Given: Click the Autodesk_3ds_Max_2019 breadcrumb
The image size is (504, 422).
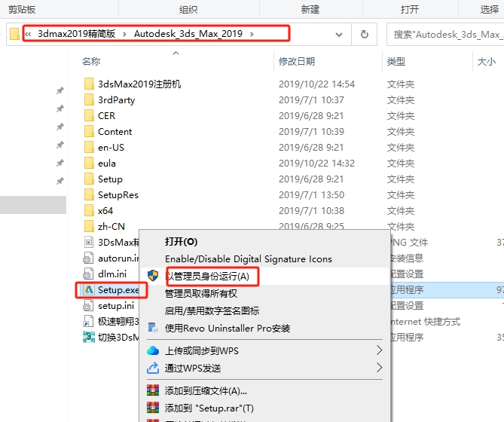Looking at the screenshot, I should pos(188,34).
